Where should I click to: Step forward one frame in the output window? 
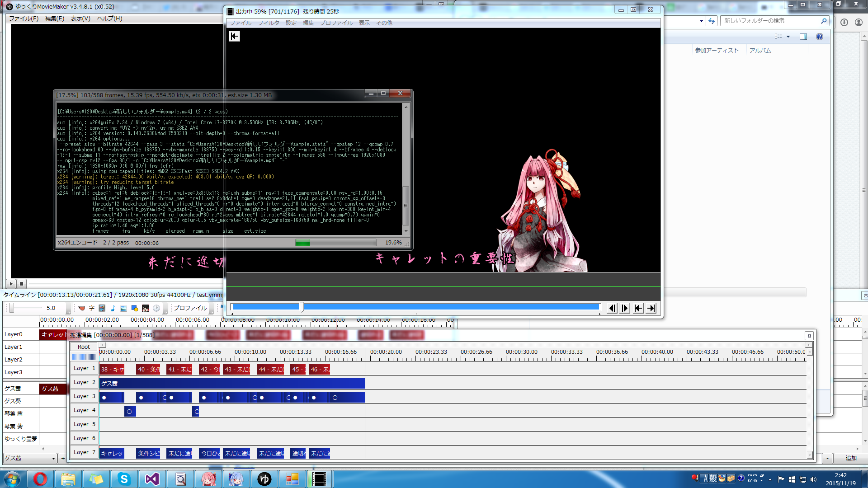(625, 308)
